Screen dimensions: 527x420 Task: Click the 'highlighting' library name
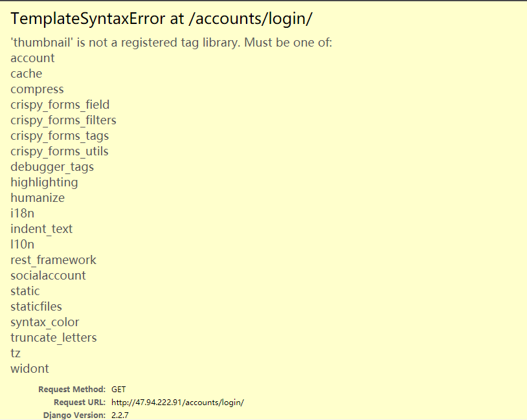pyautogui.click(x=44, y=182)
